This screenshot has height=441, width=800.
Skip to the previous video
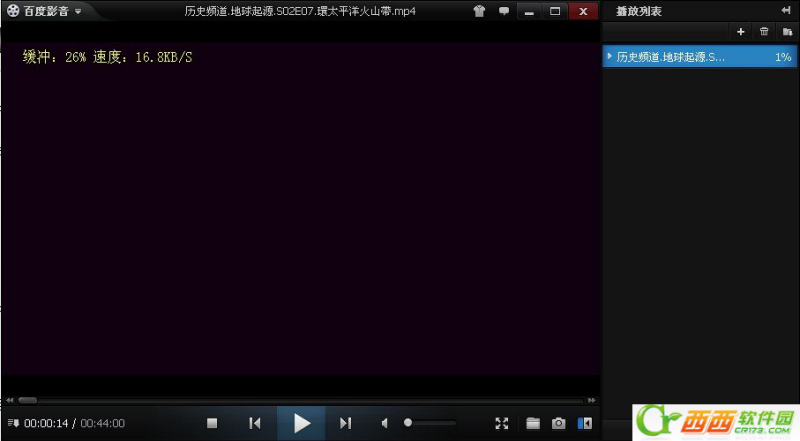pyautogui.click(x=255, y=423)
